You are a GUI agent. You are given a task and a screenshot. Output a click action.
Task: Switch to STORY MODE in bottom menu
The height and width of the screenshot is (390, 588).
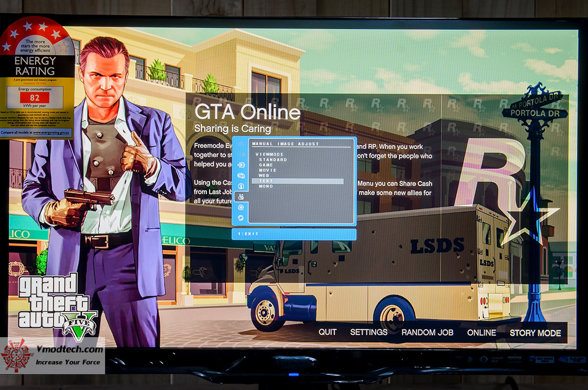535,333
